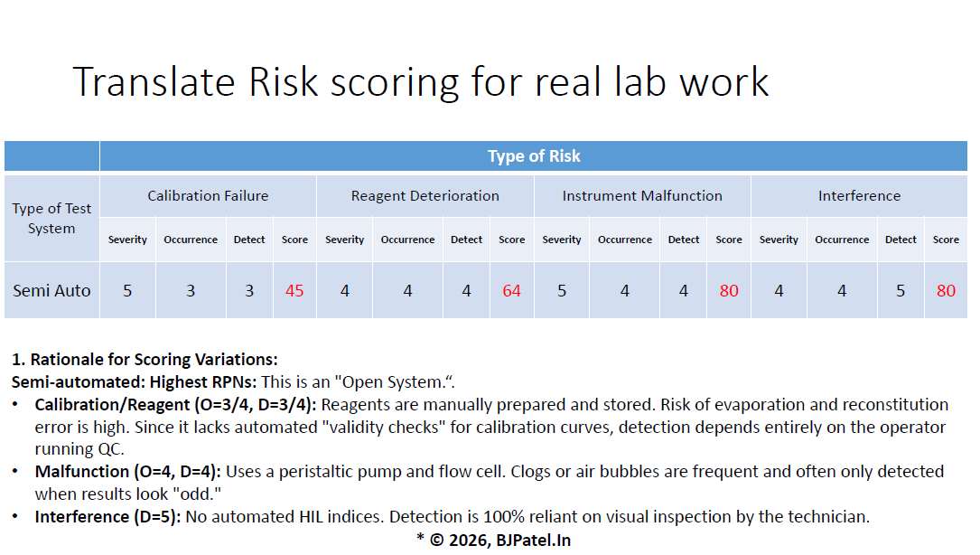Select the "Type of Risk" header cell
This screenshot has width=980, height=555.
(x=533, y=156)
